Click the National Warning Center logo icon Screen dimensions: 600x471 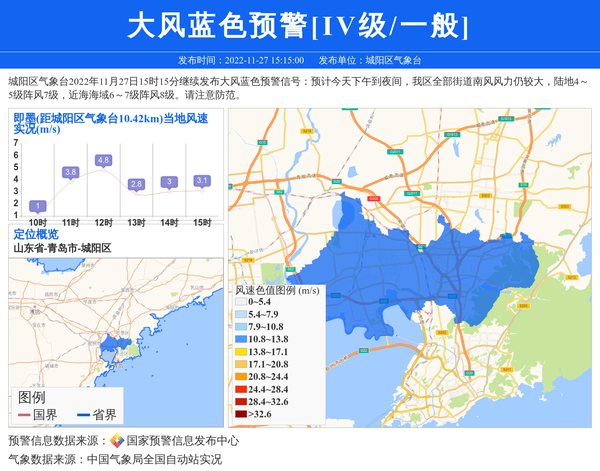116,441
